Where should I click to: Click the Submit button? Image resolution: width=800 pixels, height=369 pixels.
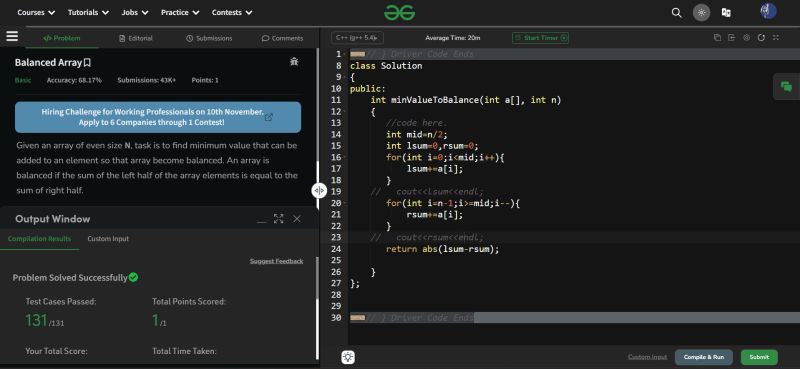point(759,357)
